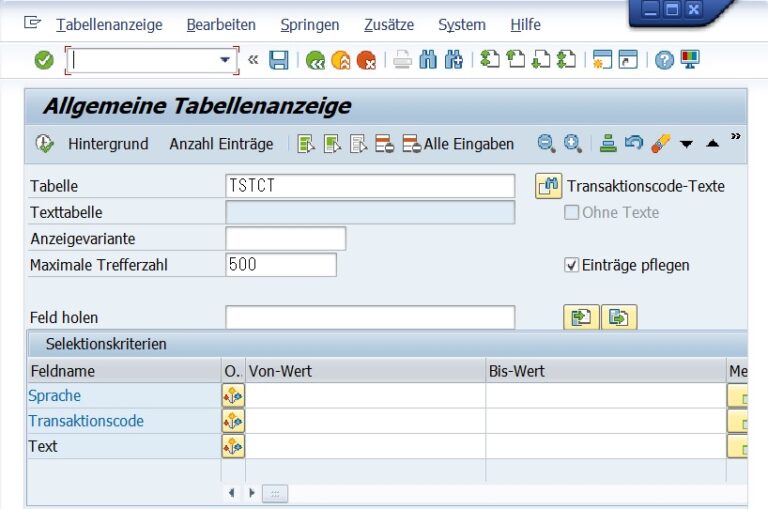Click first yellow button beside Feld holen
This screenshot has height=509, width=768.
click(581, 317)
